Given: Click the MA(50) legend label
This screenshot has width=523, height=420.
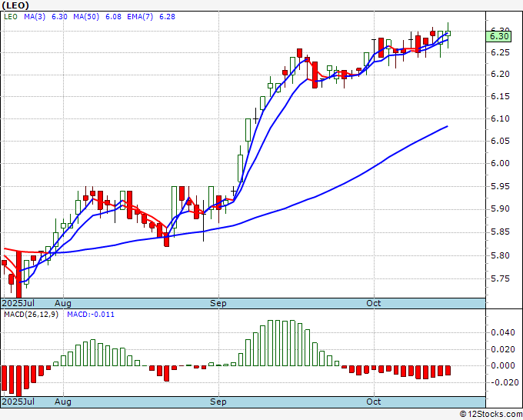Looking at the screenshot, I should (86, 17).
